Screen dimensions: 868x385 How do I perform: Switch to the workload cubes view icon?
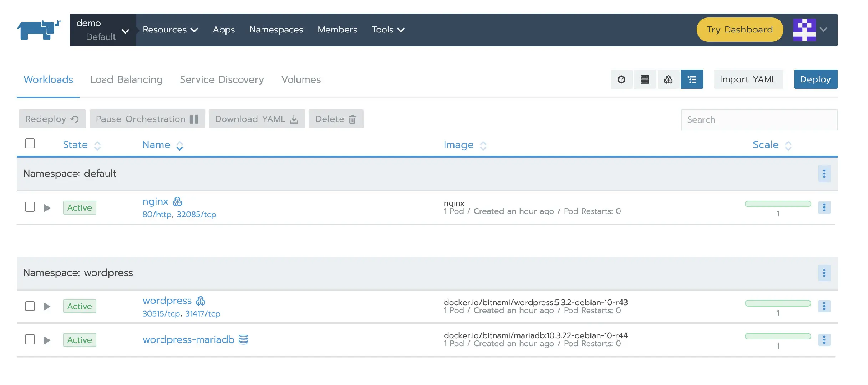668,79
